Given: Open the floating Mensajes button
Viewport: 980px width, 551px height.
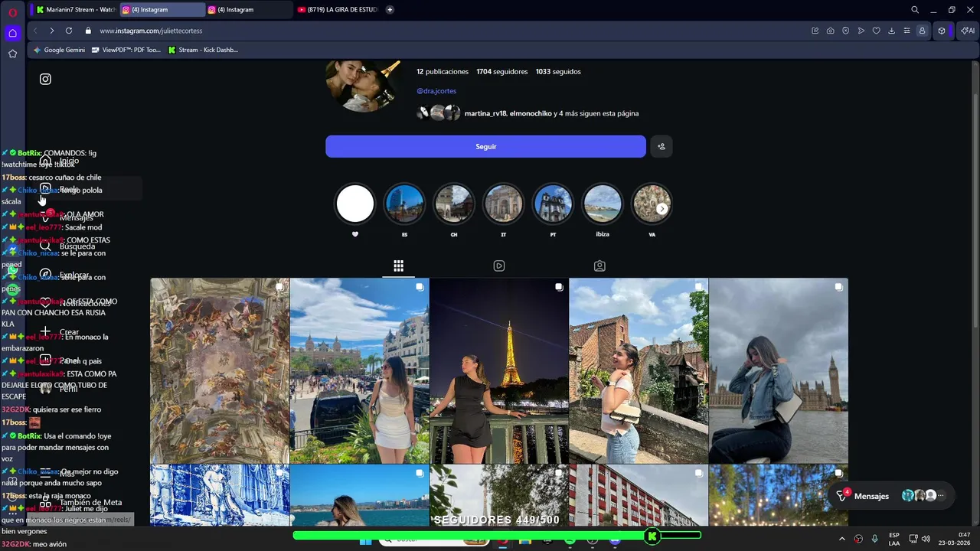Looking at the screenshot, I should pos(893,496).
